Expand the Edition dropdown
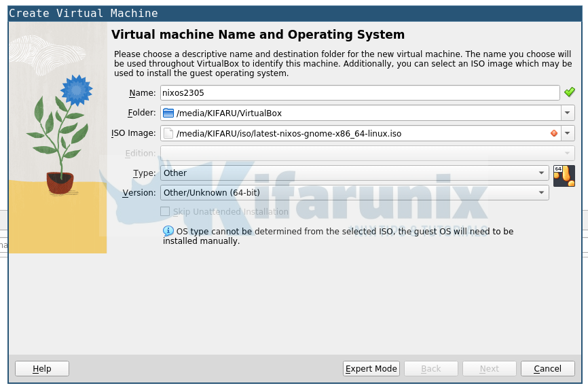Screen dimensions: 588x392 click(x=367, y=153)
